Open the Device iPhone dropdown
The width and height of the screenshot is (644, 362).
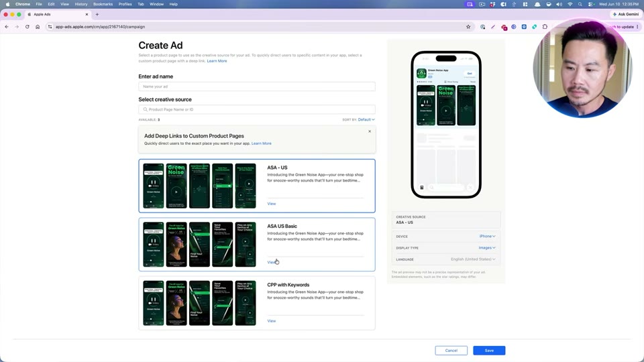487,237
